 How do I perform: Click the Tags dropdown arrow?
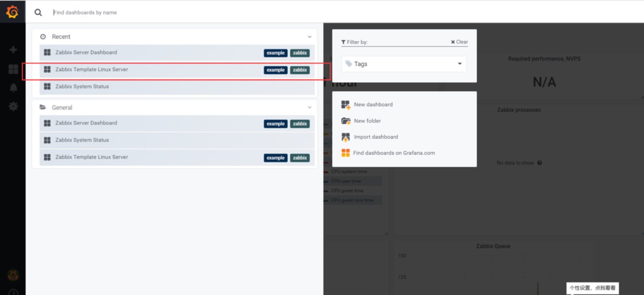(x=460, y=64)
